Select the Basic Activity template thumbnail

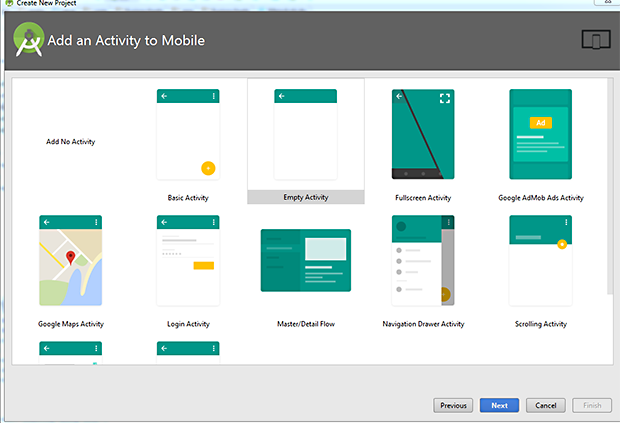(x=188, y=135)
